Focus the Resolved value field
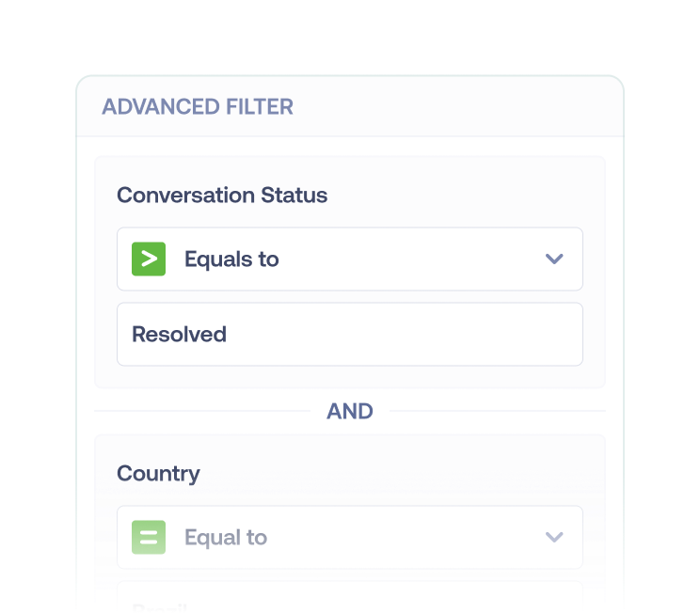700x613 pixels. coord(376,334)
